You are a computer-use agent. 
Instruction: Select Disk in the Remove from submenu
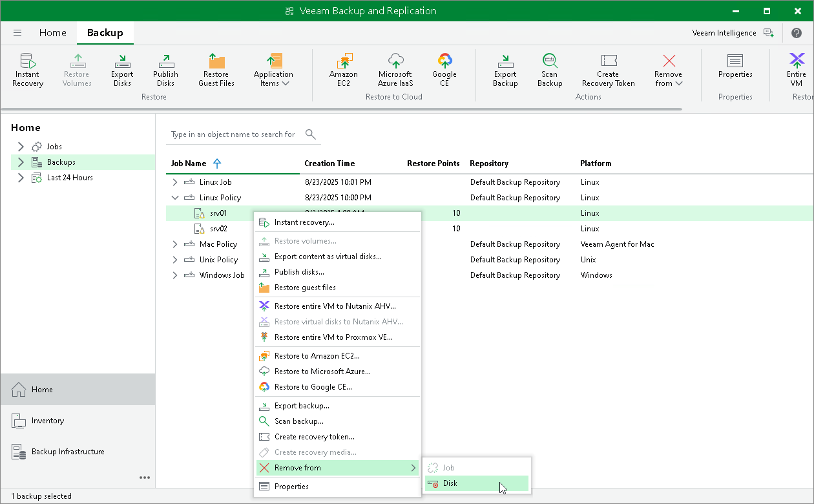point(476,483)
